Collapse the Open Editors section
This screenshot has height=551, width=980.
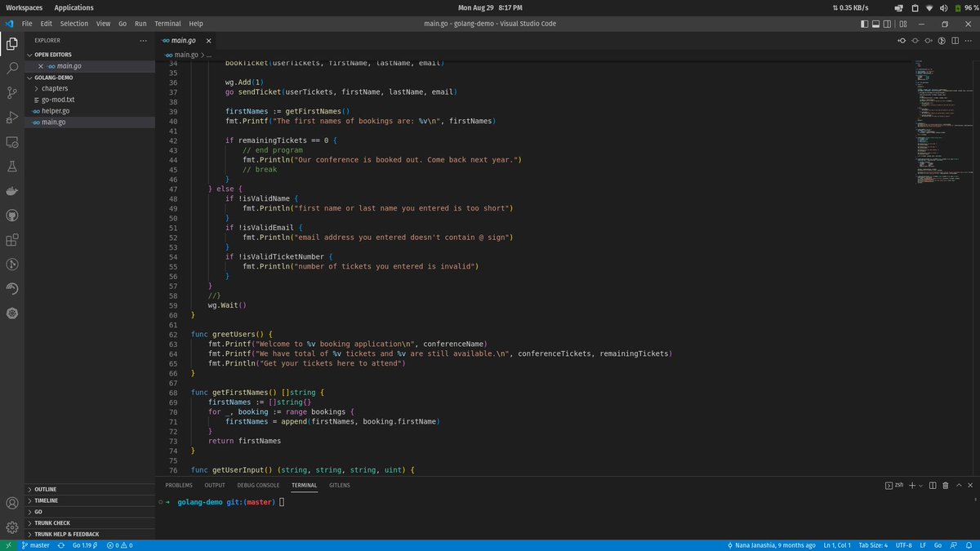[90, 55]
